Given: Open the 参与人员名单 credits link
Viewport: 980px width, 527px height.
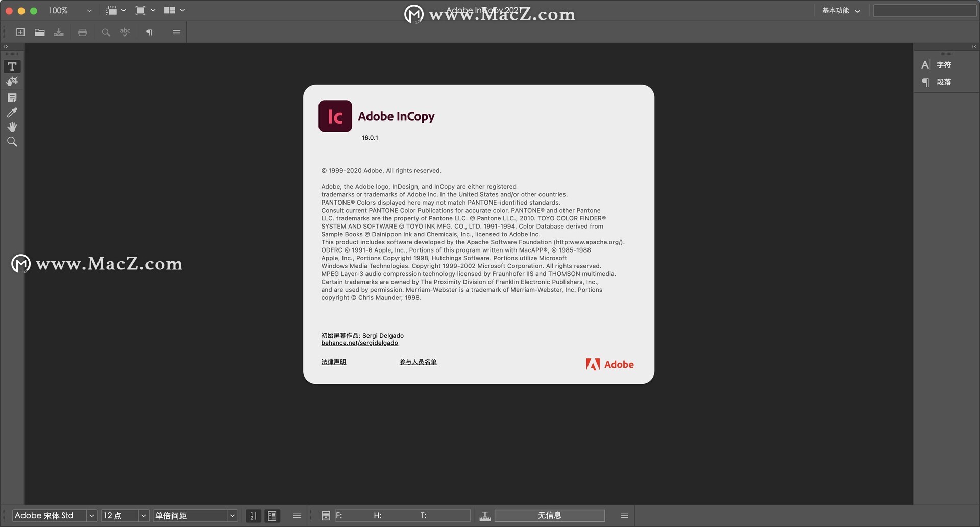Looking at the screenshot, I should click(x=418, y=362).
